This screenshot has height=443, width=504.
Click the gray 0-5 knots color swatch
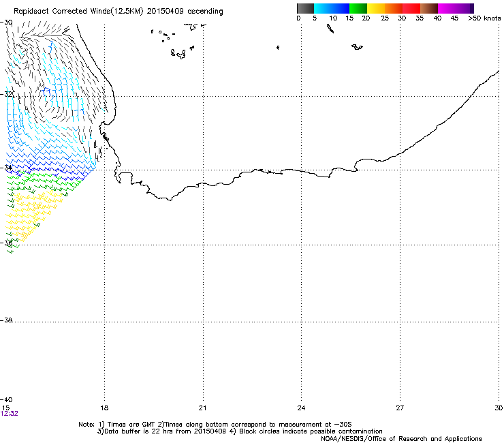305,8
